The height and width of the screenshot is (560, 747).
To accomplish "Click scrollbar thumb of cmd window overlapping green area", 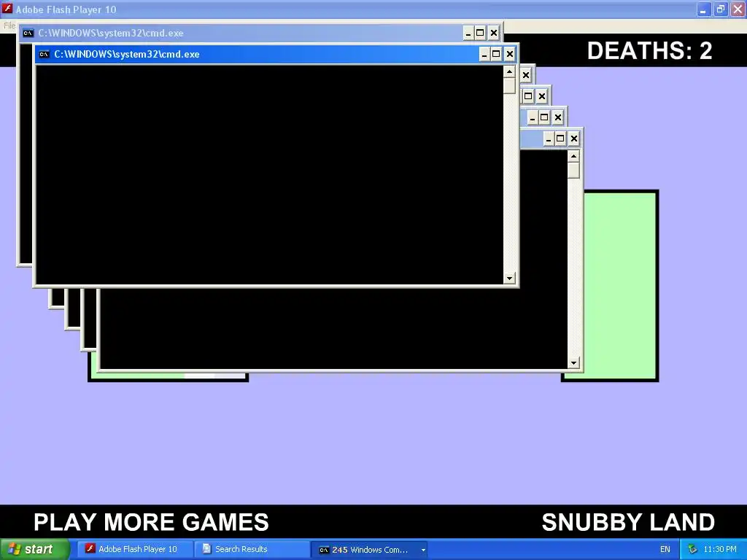I will click(573, 171).
